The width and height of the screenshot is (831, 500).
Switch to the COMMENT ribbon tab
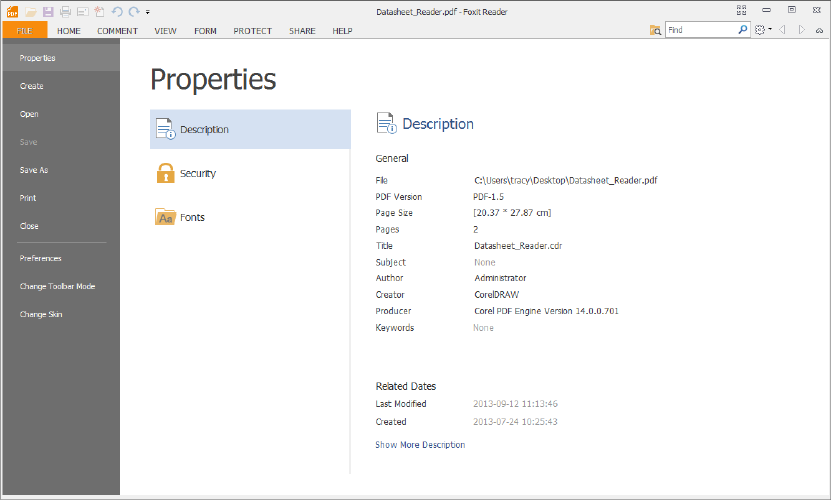pos(117,31)
